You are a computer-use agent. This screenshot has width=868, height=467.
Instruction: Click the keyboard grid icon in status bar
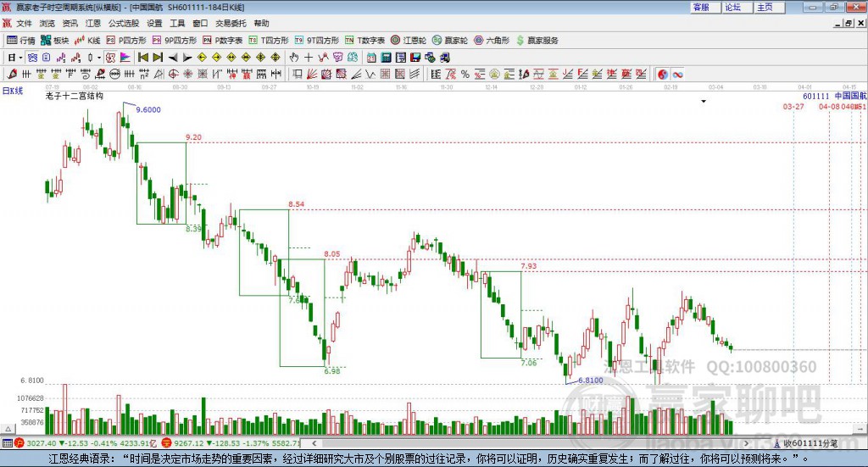coord(7,442)
